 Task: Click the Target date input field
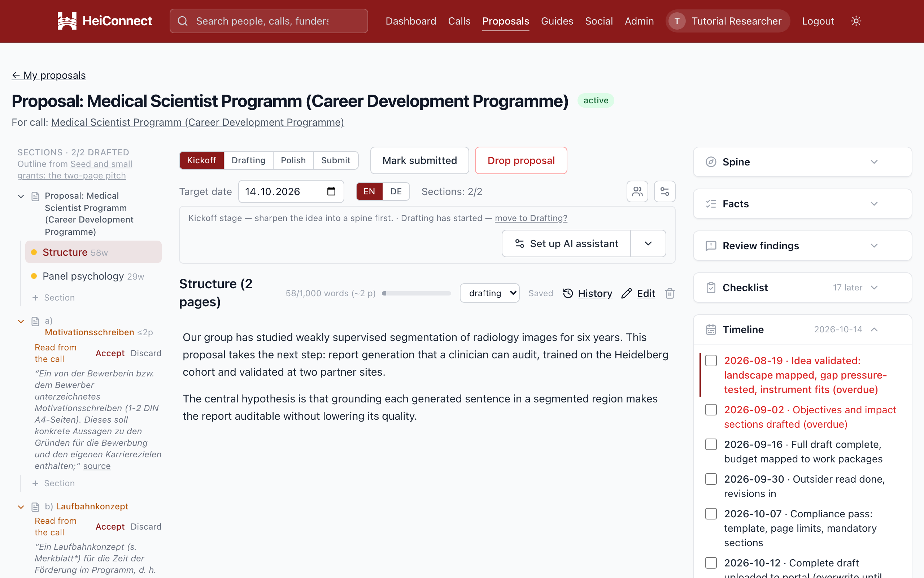click(291, 191)
